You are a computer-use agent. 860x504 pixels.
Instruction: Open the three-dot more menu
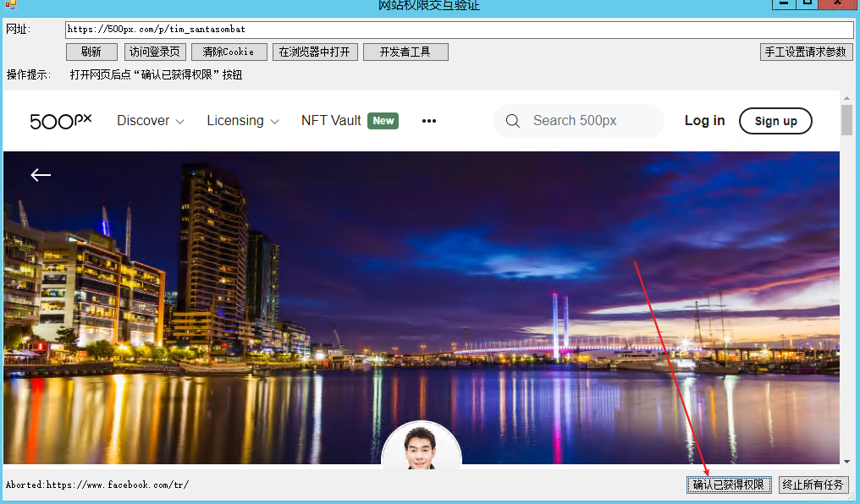(x=429, y=121)
